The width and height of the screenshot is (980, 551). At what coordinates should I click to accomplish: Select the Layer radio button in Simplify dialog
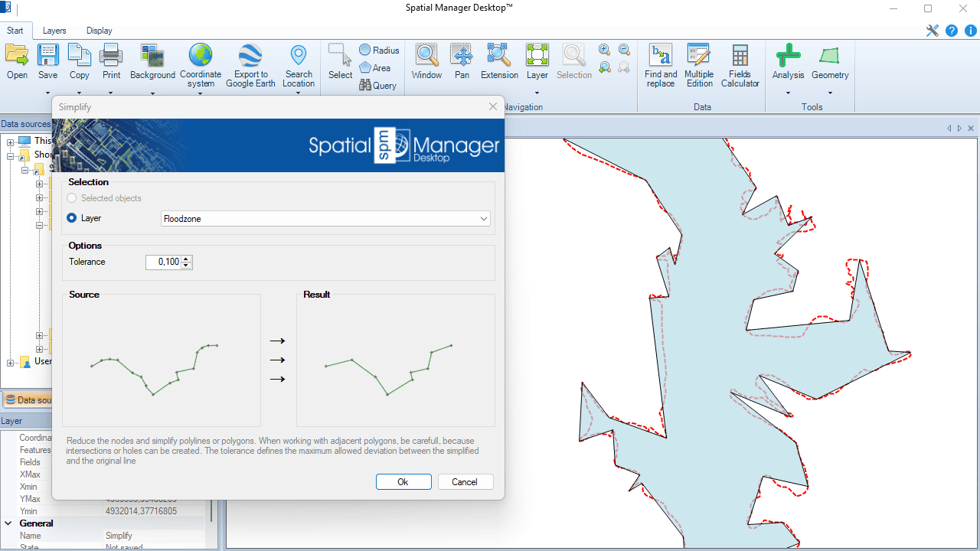[72, 218]
